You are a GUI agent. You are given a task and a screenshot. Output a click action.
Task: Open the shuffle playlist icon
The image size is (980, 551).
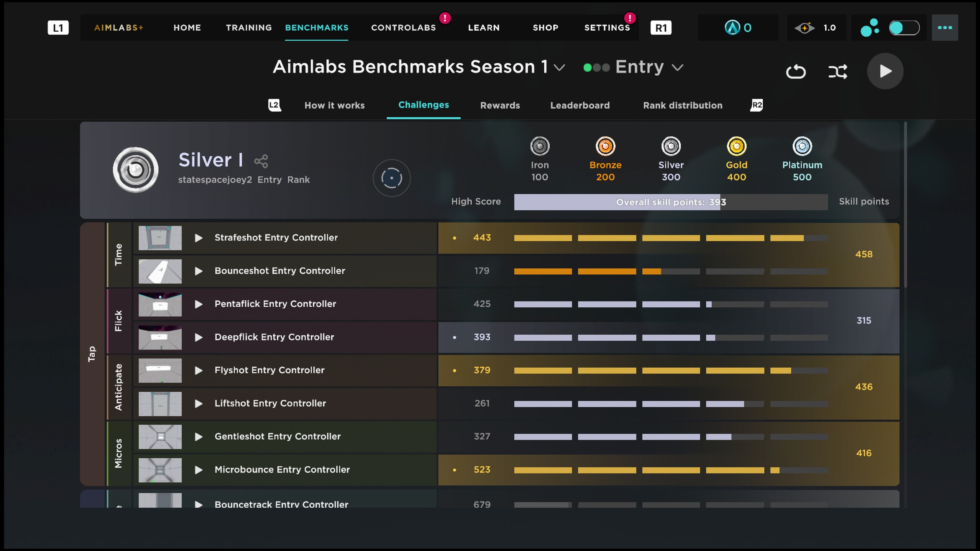tap(838, 71)
